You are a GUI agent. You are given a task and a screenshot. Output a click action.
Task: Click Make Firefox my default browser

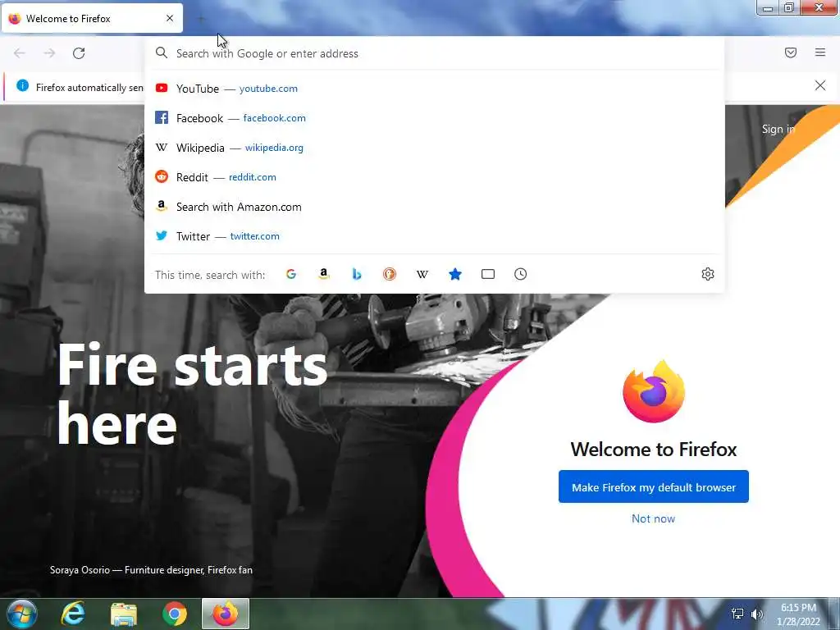(x=654, y=487)
